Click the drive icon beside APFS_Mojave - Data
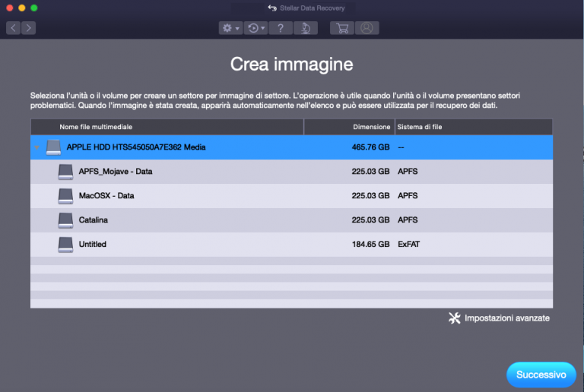This screenshot has height=392, width=584. pos(65,172)
